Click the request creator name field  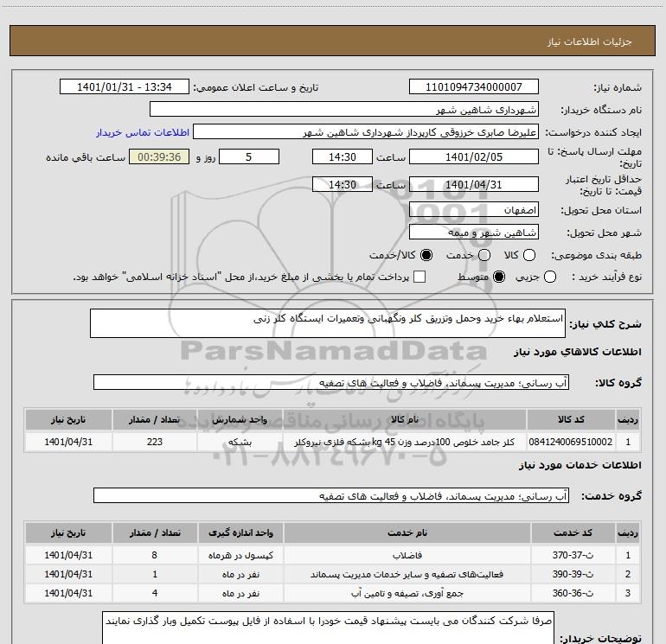(366, 132)
